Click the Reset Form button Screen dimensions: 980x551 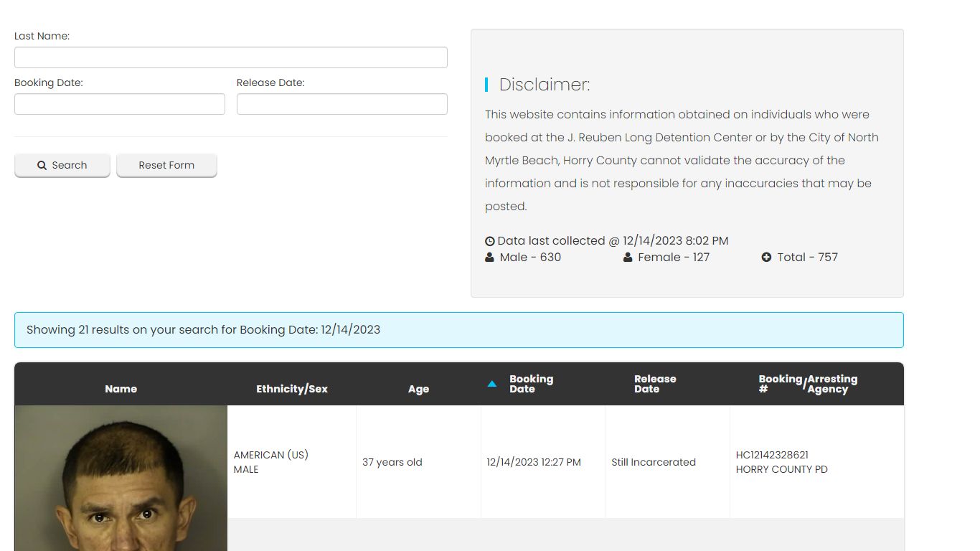[166, 165]
